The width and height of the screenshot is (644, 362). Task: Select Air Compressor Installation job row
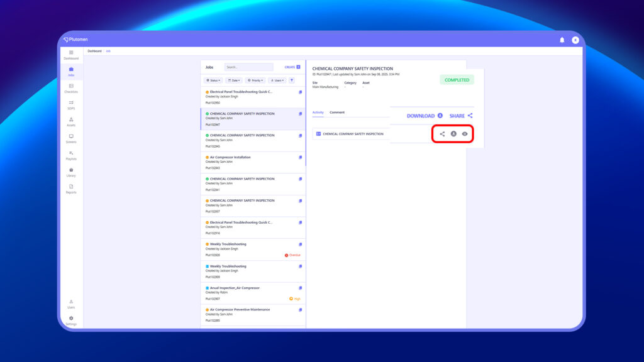pyautogui.click(x=253, y=163)
